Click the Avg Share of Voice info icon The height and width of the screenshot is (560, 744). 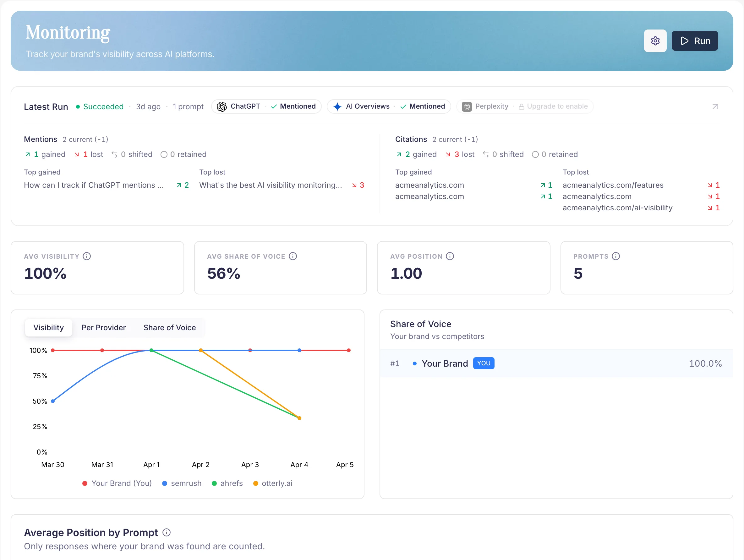pyautogui.click(x=293, y=256)
